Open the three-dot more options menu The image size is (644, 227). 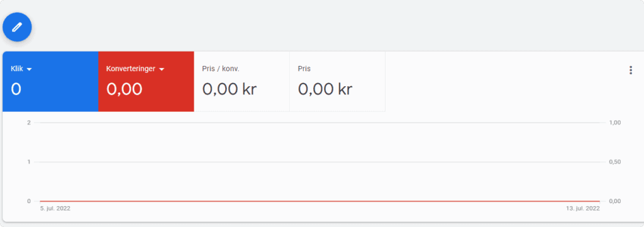630,70
